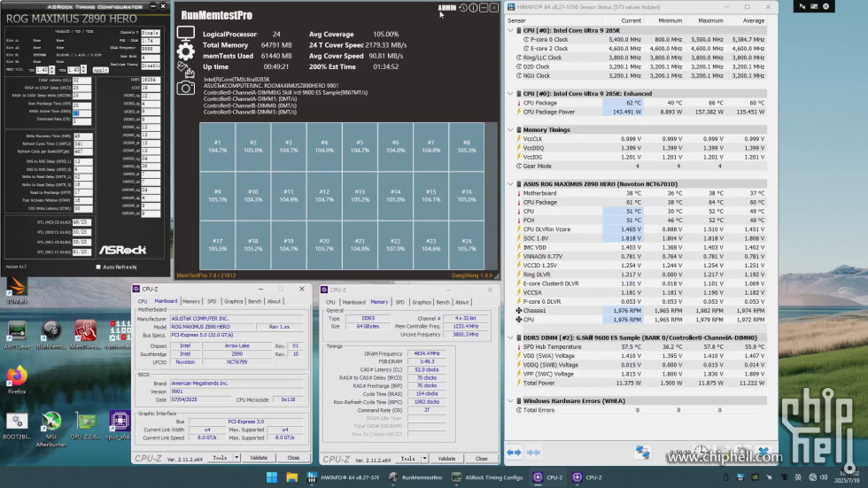Open the 3DMark desktop shortcut
This screenshot has height=488, width=868.
pyautogui.click(x=17, y=290)
